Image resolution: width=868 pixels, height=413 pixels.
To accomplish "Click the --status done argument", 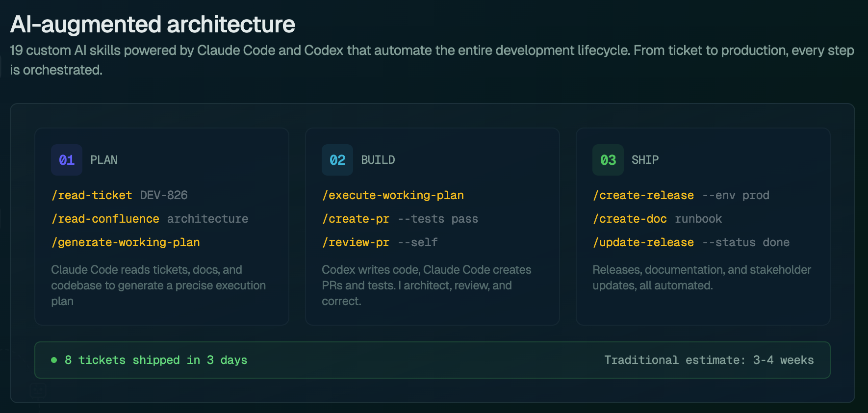I will [746, 242].
